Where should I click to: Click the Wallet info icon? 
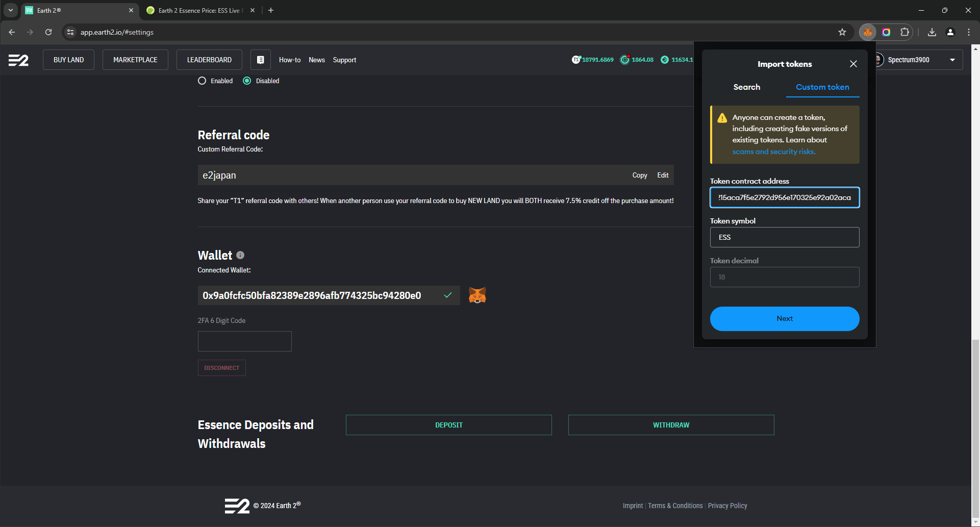(x=240, y=255)
